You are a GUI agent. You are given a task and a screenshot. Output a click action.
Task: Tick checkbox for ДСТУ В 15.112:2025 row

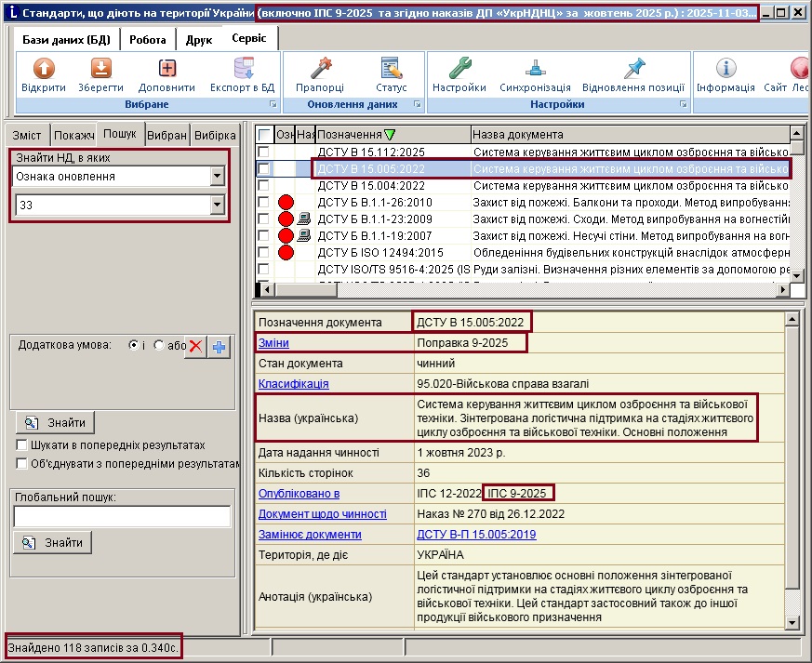tap(264, 152)
